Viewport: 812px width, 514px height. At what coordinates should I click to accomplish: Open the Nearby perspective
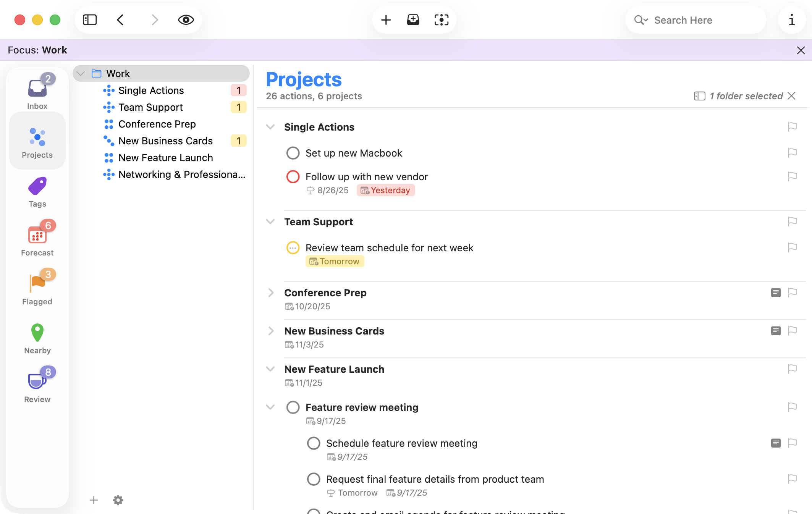coord(37,339)
